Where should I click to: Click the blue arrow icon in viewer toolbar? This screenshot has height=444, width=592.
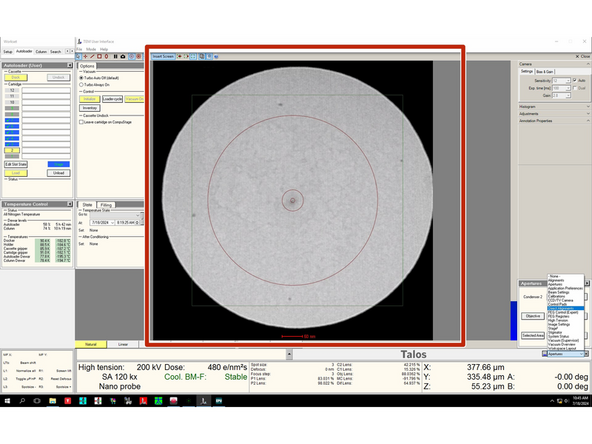(x=216, y=56)
